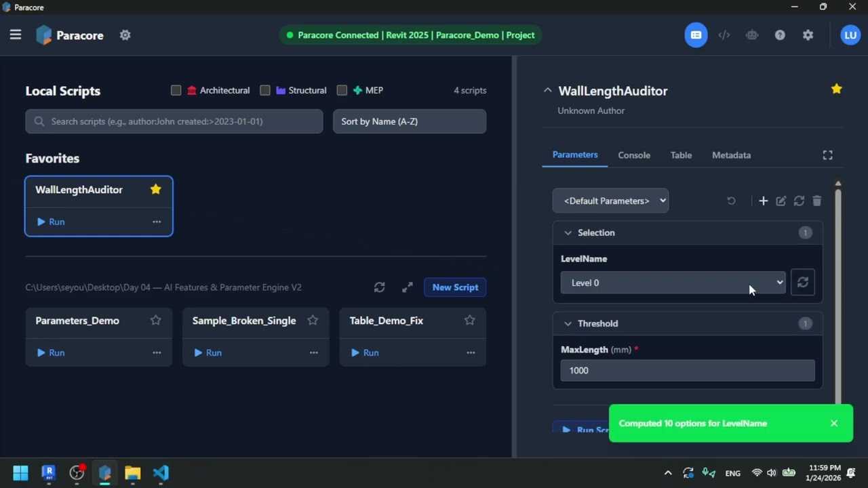Expand the scripts folder view icon

click(407, 287)
